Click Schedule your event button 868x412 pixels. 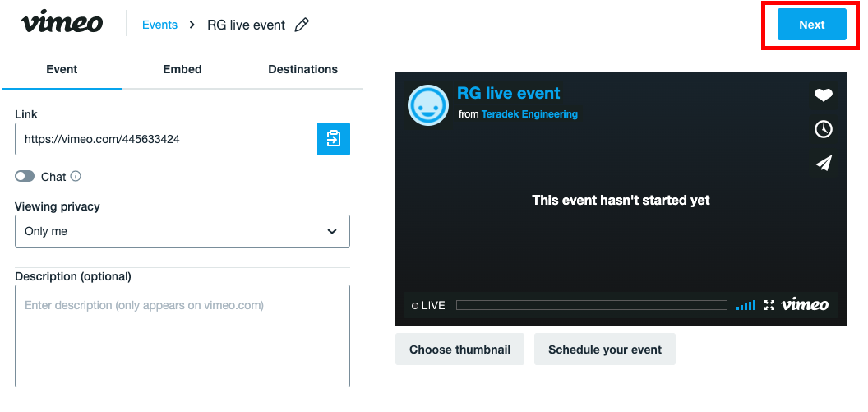point(604,350)
